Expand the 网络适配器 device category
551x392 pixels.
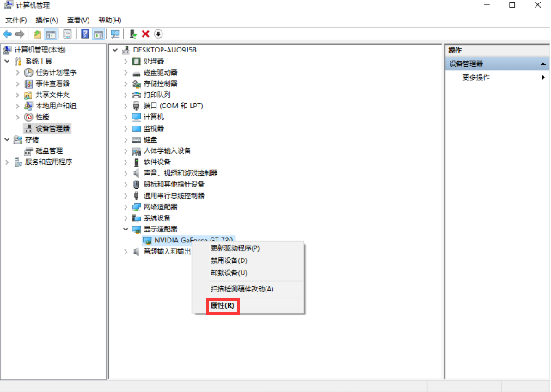tap(126, 207)
